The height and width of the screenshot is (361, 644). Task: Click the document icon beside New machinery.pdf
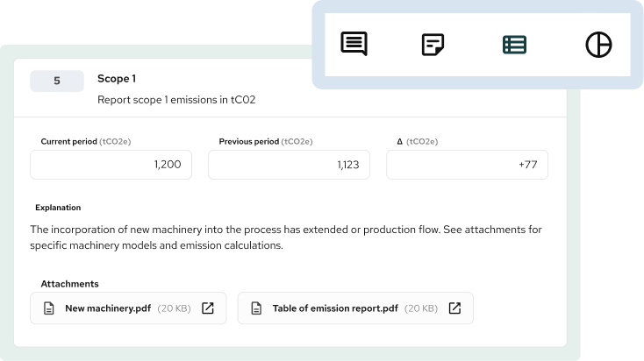pos(50,308)
